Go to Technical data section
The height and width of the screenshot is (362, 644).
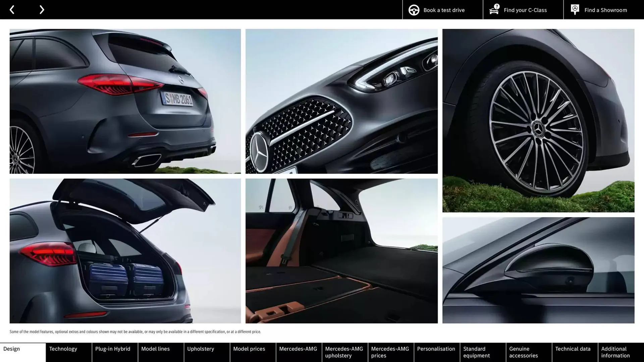(574, 349)
